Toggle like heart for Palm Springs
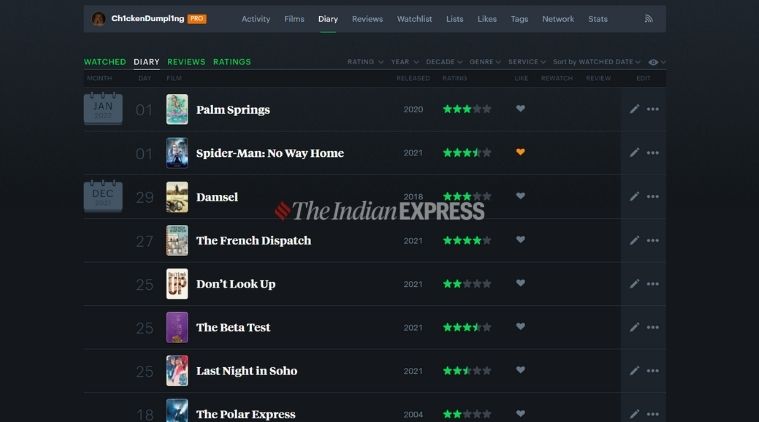Viewport: 759px width, 422px height. 520,108
